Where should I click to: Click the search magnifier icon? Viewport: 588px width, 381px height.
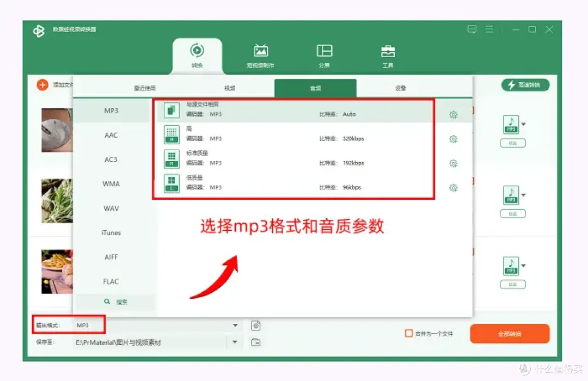[107, 302]
